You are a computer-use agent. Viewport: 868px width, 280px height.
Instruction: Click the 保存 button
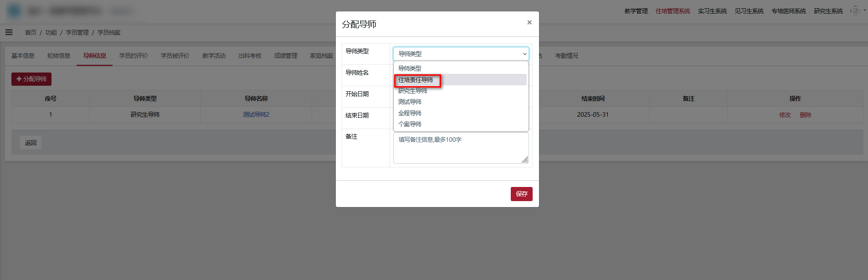(521, 194)
